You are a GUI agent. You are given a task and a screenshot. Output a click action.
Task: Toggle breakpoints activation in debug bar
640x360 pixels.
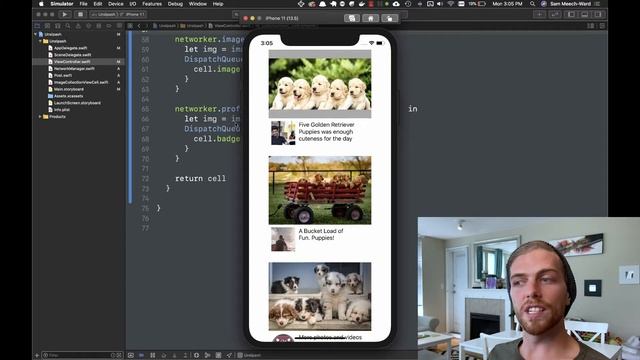tap(141, 356)
